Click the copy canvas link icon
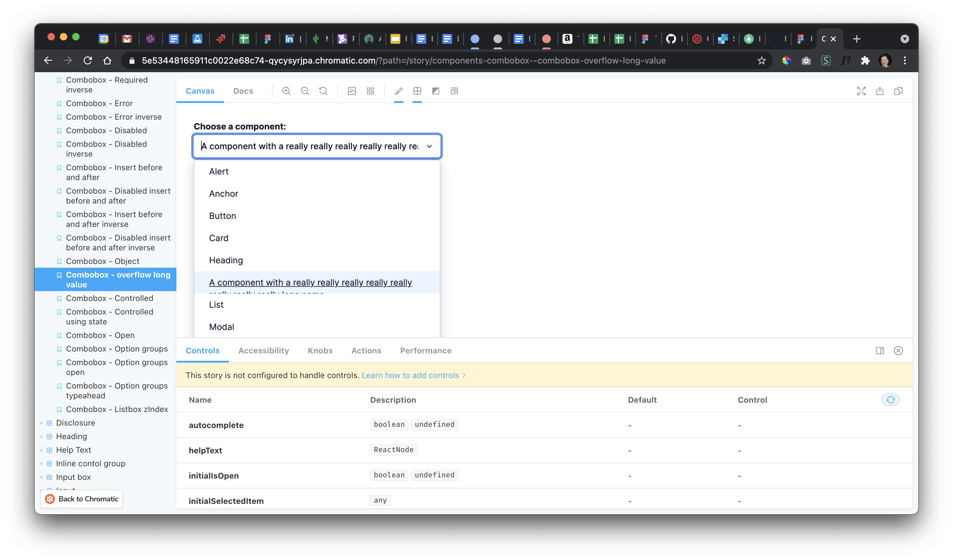This screenshot has height=560, width=953. (898, 91)
